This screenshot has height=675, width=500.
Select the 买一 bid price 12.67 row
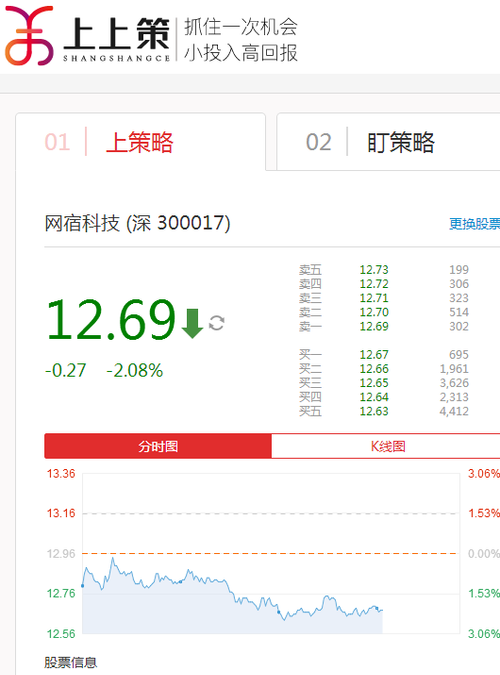384,355
